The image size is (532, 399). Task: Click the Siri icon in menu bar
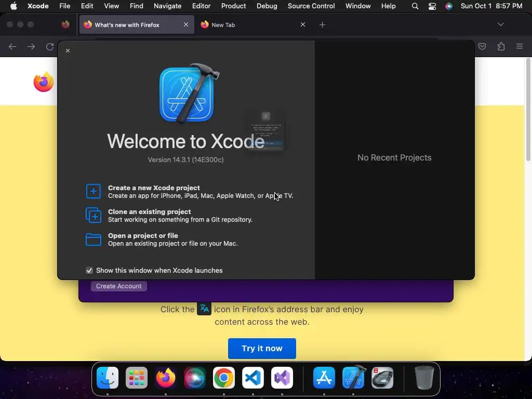pyautogui.click(x=448, y=6)
